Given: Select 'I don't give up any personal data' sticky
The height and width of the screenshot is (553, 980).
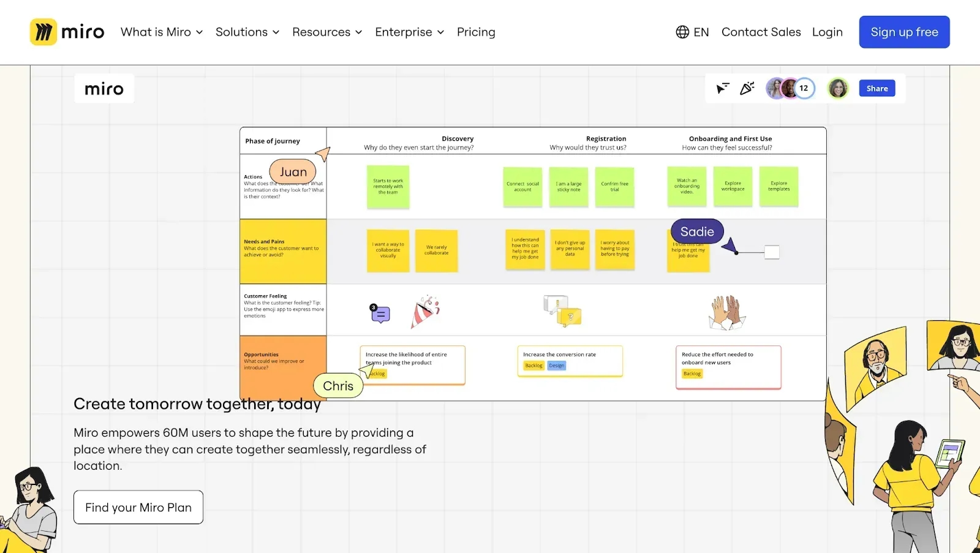Looking at the screenshot, I should click(570, 249).
